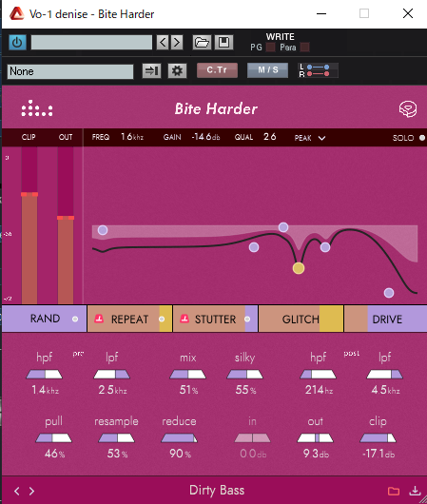
Task: Adjust the pre lpf slider
Action: [x=111, y=374]
